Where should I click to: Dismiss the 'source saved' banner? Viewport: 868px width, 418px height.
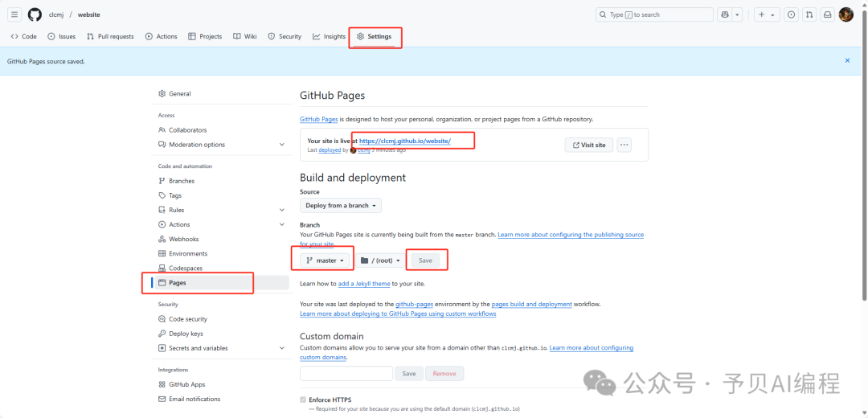click(847, 61)
